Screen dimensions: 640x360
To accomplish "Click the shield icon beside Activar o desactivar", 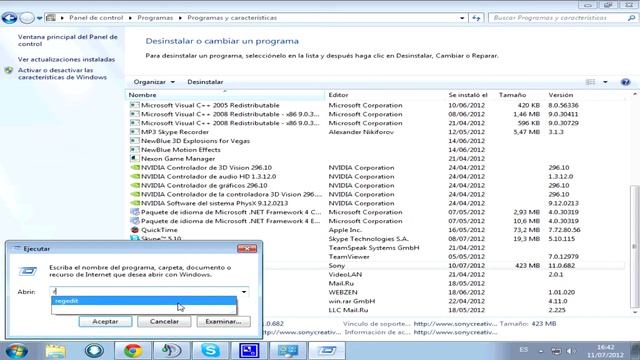I will click(x=9, y=71).
